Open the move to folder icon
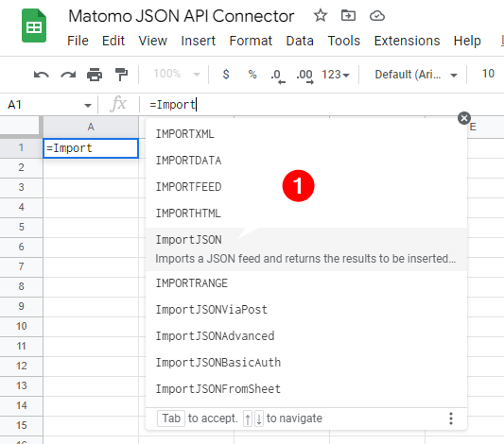The image size is (504, 444). point(348,15)
